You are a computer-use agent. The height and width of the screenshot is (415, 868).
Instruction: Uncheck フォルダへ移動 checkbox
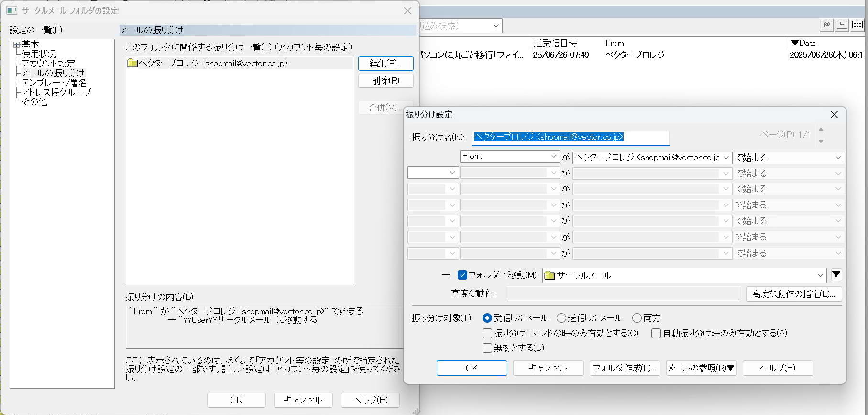pyautogui.click(x=462, y=275)
